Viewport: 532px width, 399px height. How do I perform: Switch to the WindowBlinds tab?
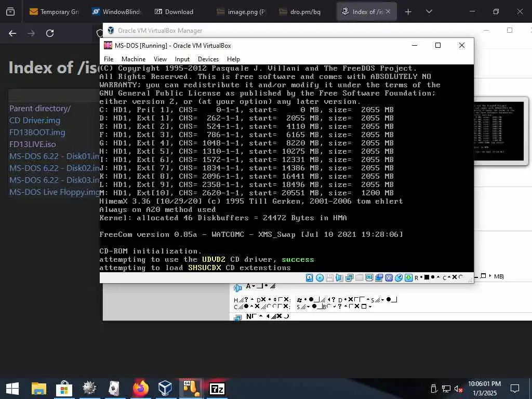click(x=117, y=12)
